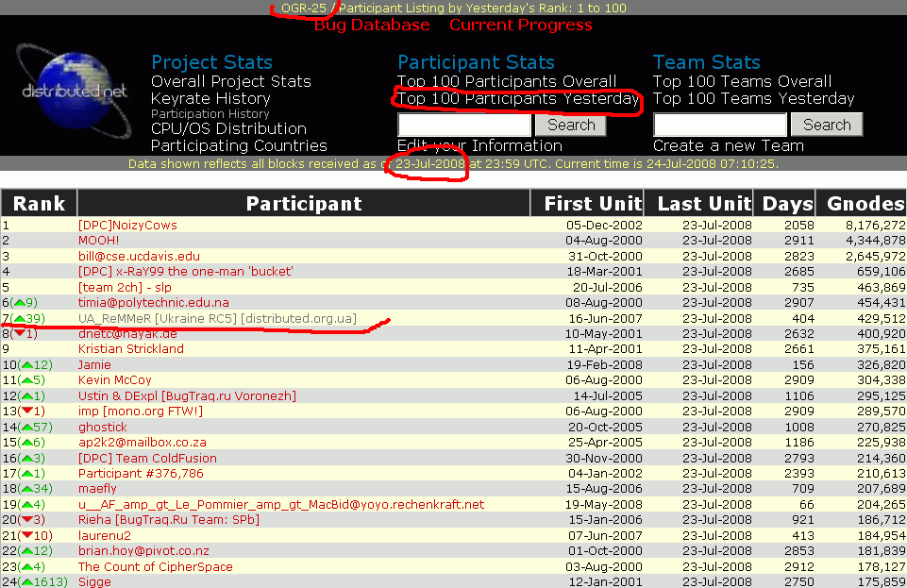Viewport: 907px width, 588px height.
Task: Open the yoyo.rechenkraft.net participant link
Action: tap(281, 505)
